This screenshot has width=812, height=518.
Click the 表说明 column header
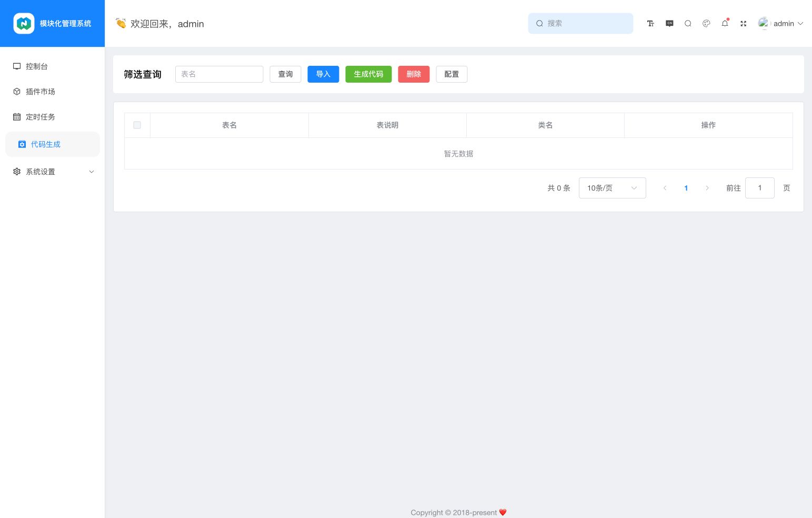click(387, 125)
